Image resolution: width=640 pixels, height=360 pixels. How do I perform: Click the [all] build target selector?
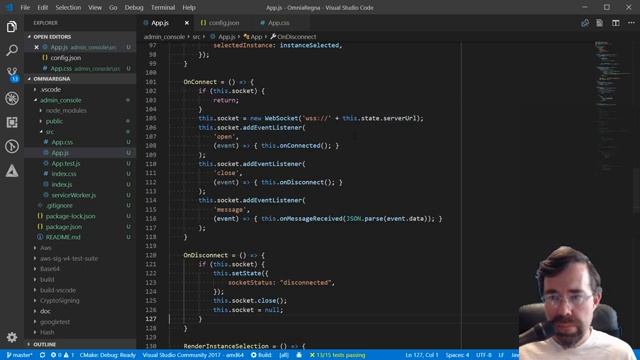[284, 355]
